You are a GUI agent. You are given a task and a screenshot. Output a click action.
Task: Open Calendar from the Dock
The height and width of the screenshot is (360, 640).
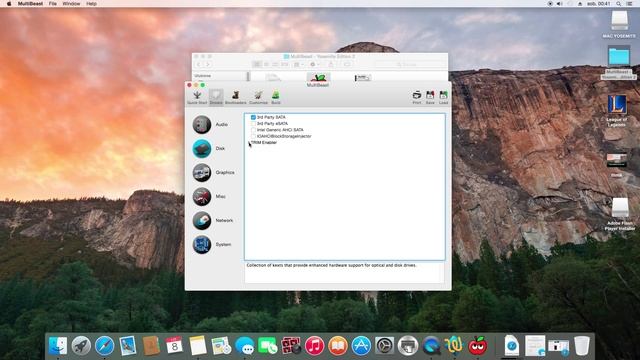[174, 346]
